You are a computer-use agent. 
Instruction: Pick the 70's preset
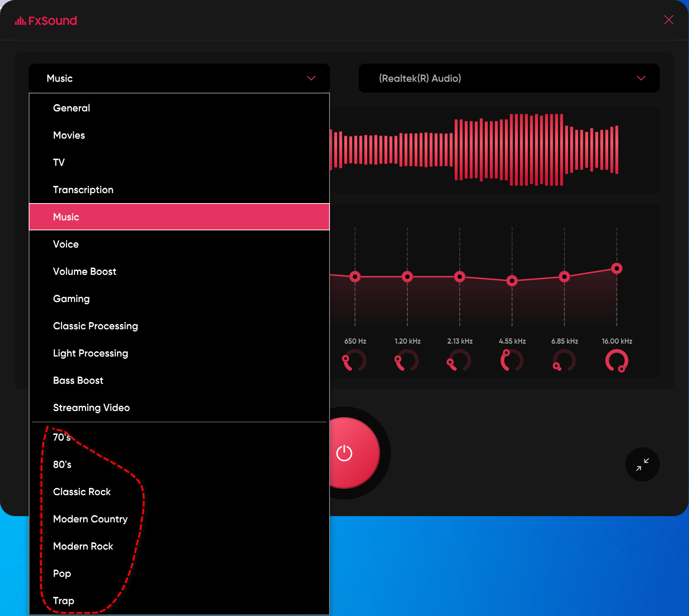179,437
